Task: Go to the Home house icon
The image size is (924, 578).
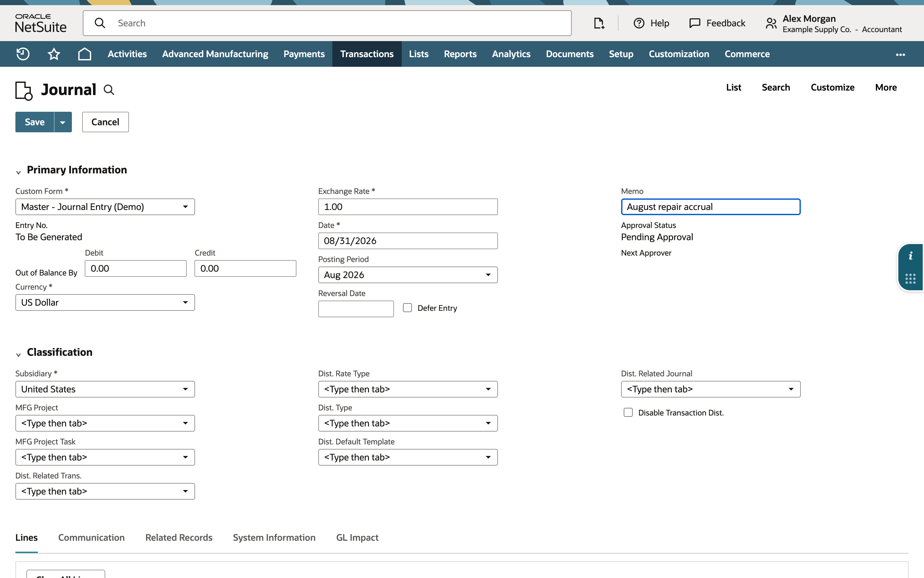Action: 84,54
